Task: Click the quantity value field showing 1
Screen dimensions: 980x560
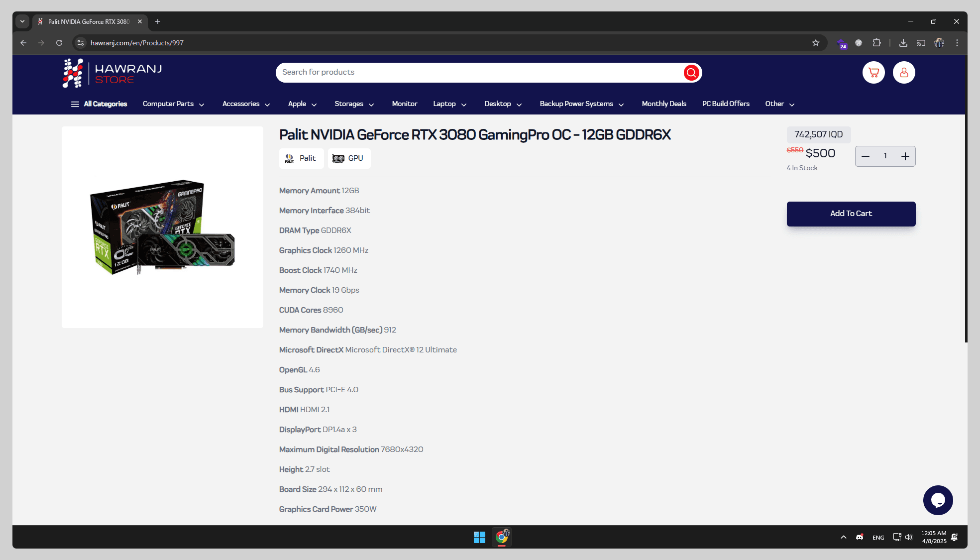Action: [885, 156]
